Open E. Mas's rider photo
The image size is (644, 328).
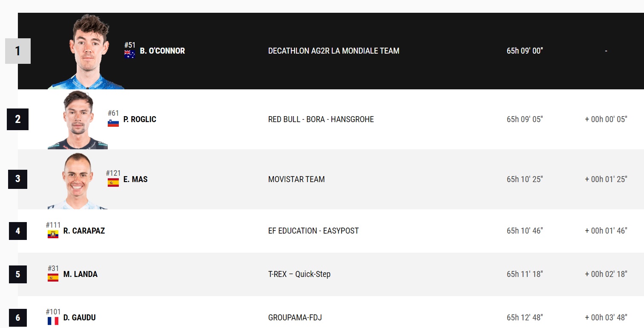pyautogui.click(x=77, y=180)
